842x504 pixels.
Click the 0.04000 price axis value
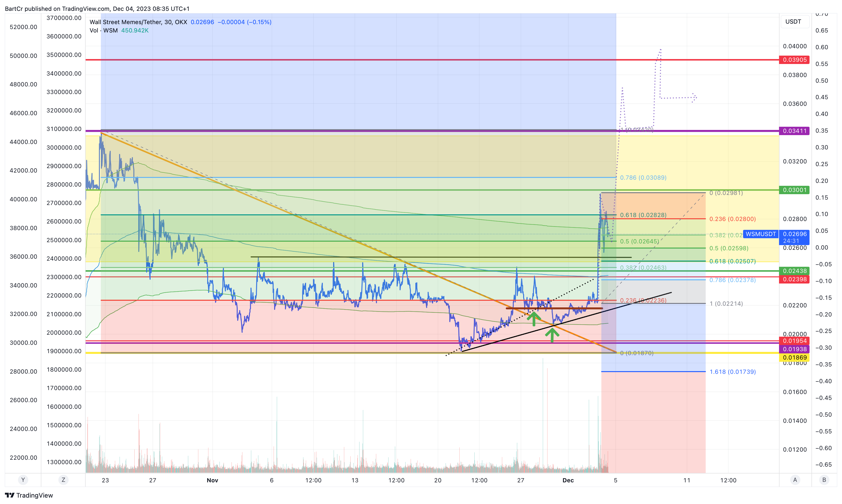click(x=795, y=46)
